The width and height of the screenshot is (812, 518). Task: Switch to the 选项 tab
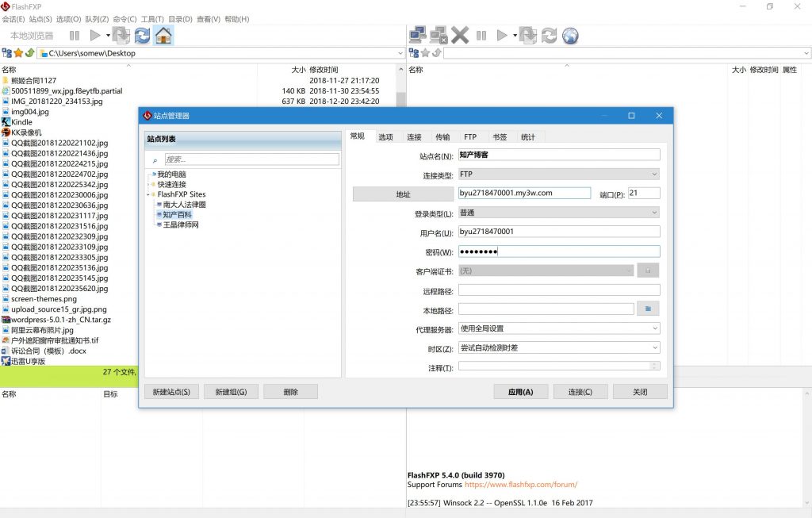point(386,137)
